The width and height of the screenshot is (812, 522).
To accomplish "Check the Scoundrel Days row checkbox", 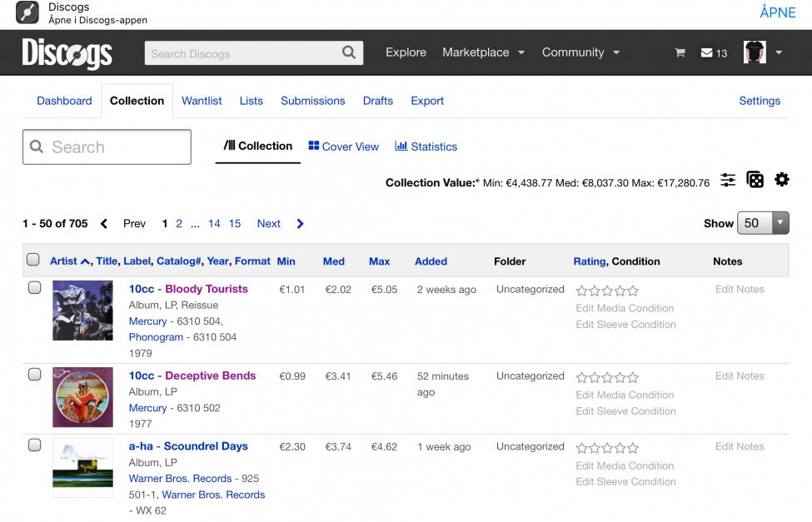I will tap(35, 445).
